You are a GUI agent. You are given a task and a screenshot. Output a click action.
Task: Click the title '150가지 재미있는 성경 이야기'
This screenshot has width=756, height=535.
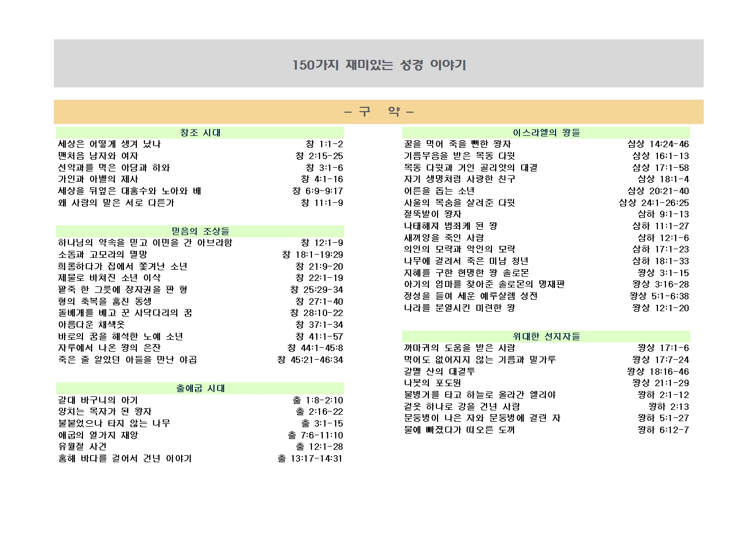point(379,65)
